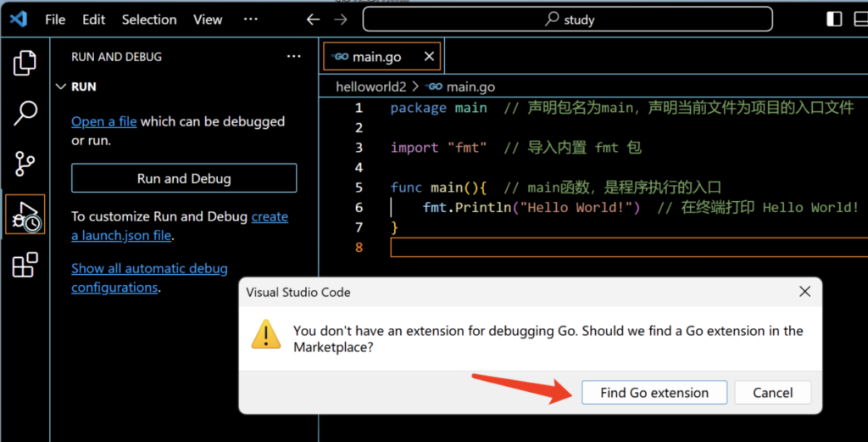This screenshot has width=868, height=442.
Task: Open the Source Control view
Action: [x=25, y=164]
